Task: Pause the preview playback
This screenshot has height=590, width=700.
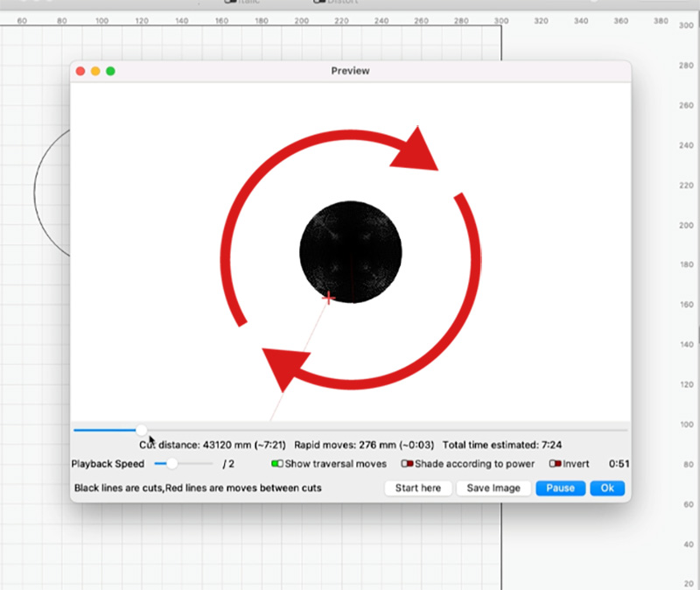Action: [x=560, y=488]
